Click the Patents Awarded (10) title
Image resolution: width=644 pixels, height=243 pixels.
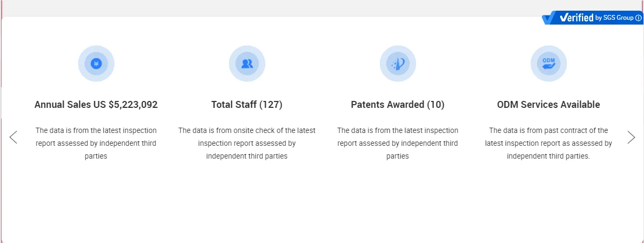(x=398, y=105)
